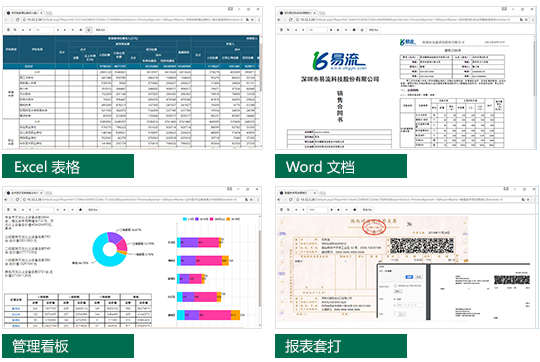
Task: Click the blue print button in the print dialog
Action: click(x=409, y=277)
